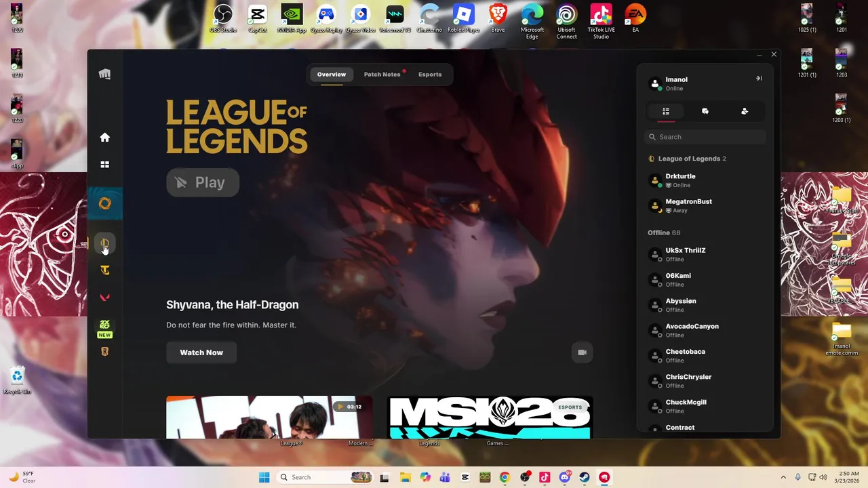The image size is (868, 488).
Task: Switch to the Esports tab
Action: pyautogui.click(x=430, y=75)
